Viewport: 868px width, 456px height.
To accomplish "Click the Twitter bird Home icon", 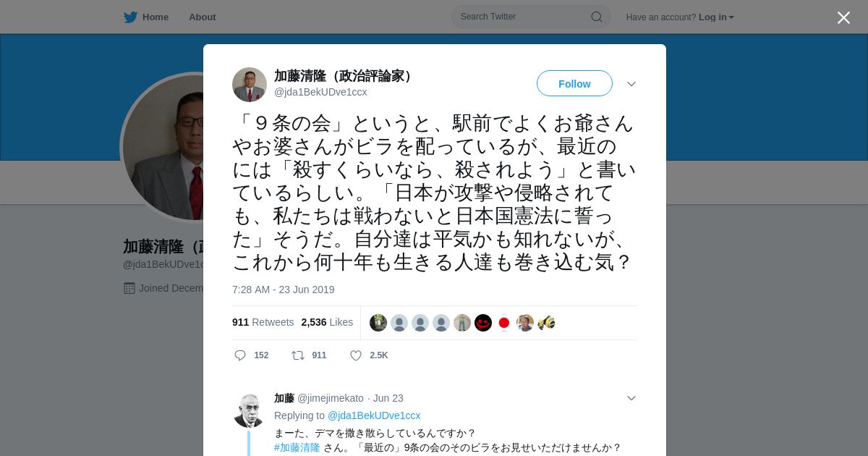I will tap(130, 17).
